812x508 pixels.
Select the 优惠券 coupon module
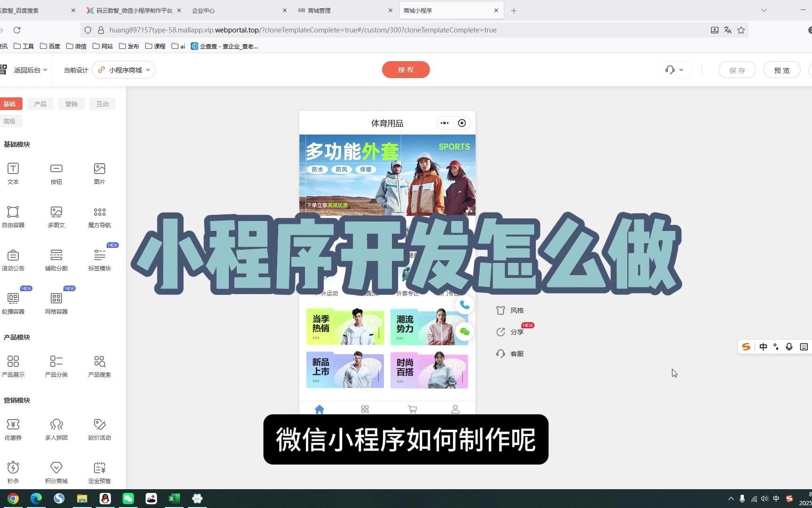coord(13,429)
